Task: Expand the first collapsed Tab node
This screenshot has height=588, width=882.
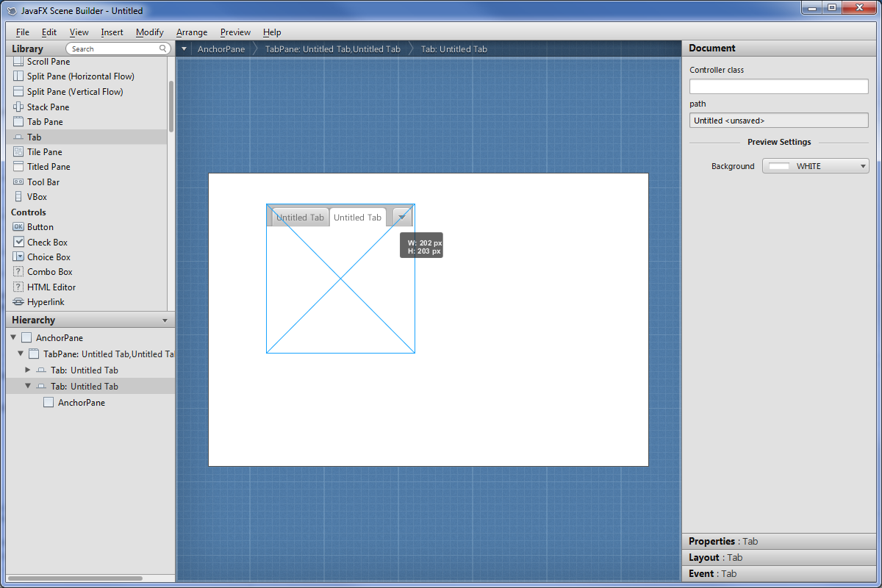Action: (x=28, y=370)
